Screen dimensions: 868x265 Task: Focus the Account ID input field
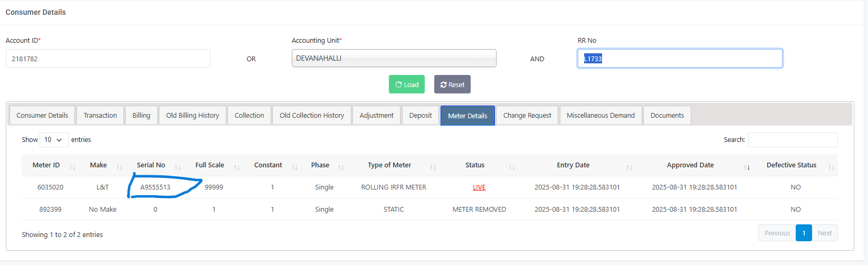108,59
